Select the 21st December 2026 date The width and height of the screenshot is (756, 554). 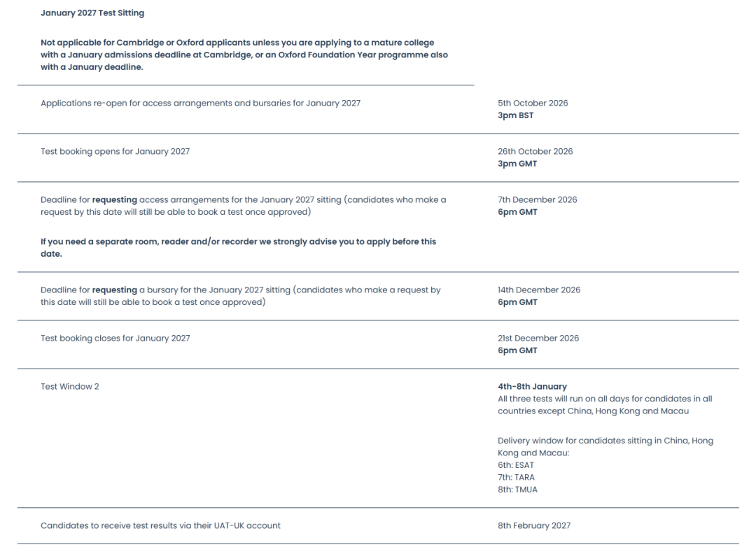[x=538, y=338]
